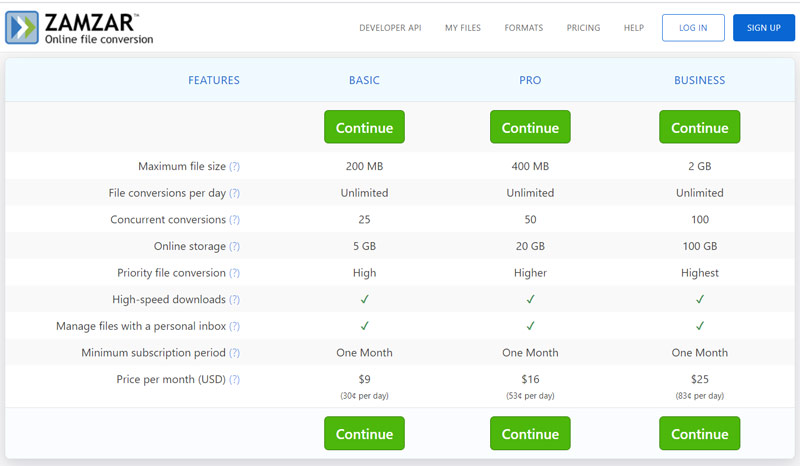Click the (?) beside File conversions per day

pyautogui.click(x=234, y=193)
